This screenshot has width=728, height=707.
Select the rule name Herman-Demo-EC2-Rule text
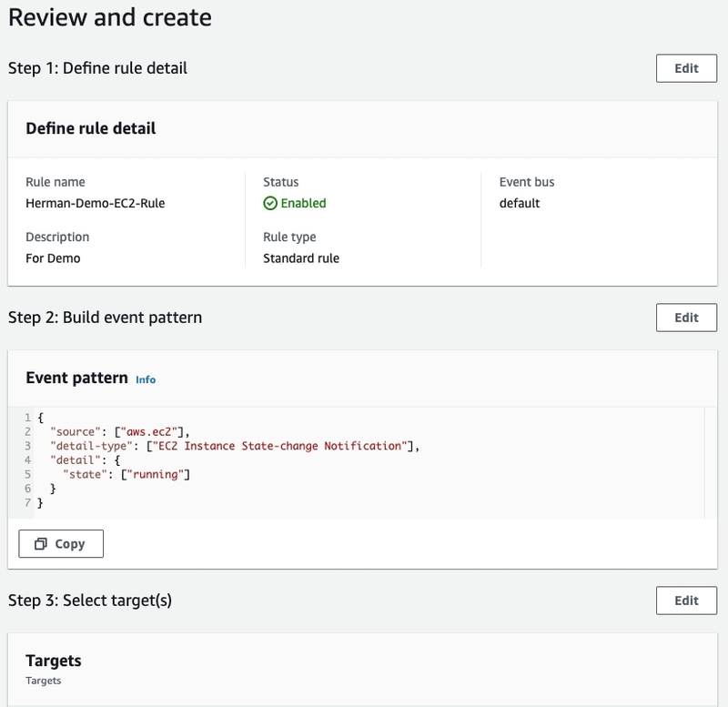point(96,203)
